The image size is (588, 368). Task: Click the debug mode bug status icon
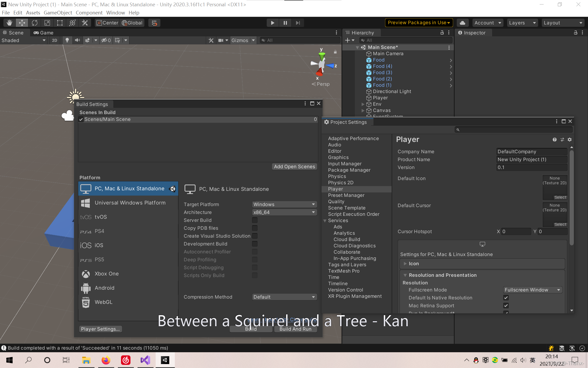[x=551, y=348]
